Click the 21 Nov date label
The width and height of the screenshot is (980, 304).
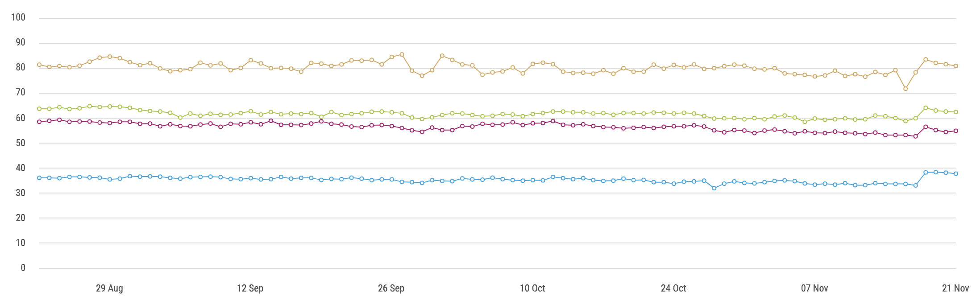[x=955, y=288]
